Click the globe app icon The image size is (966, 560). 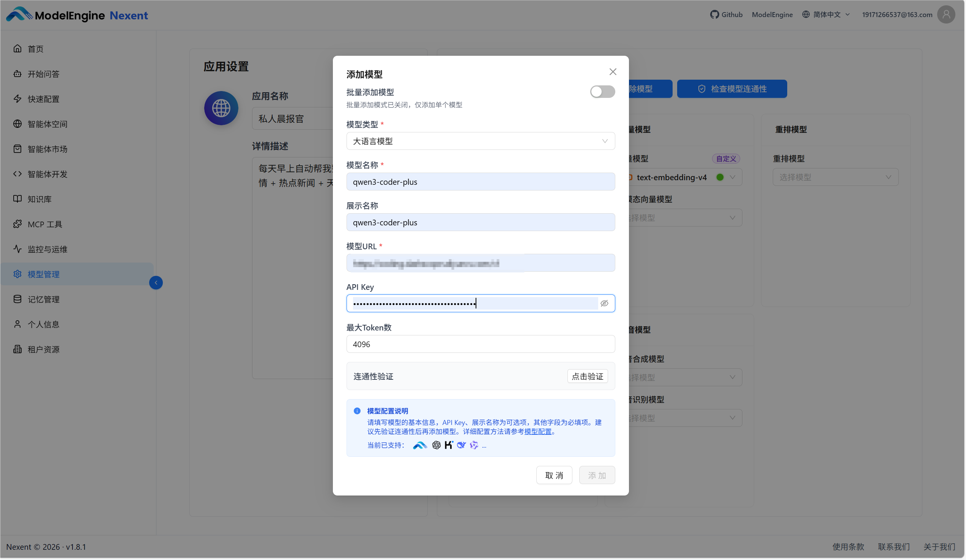pos(221,108)
